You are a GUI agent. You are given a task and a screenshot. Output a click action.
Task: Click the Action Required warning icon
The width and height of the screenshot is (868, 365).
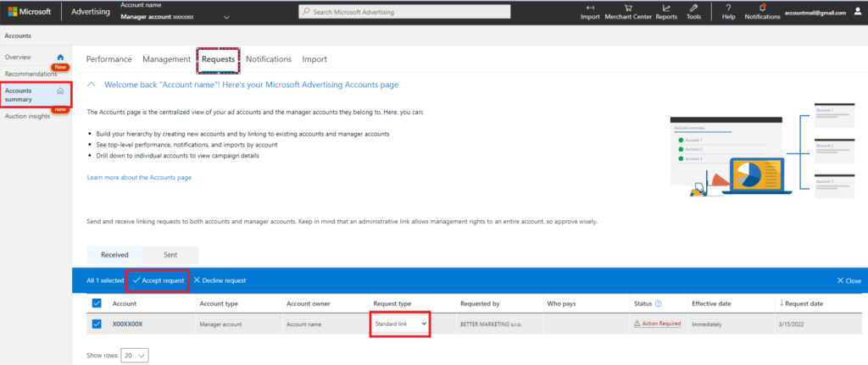637,324
